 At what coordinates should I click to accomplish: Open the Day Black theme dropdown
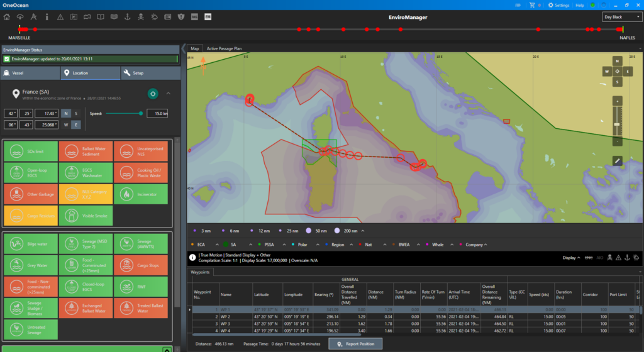coord(621,17)
